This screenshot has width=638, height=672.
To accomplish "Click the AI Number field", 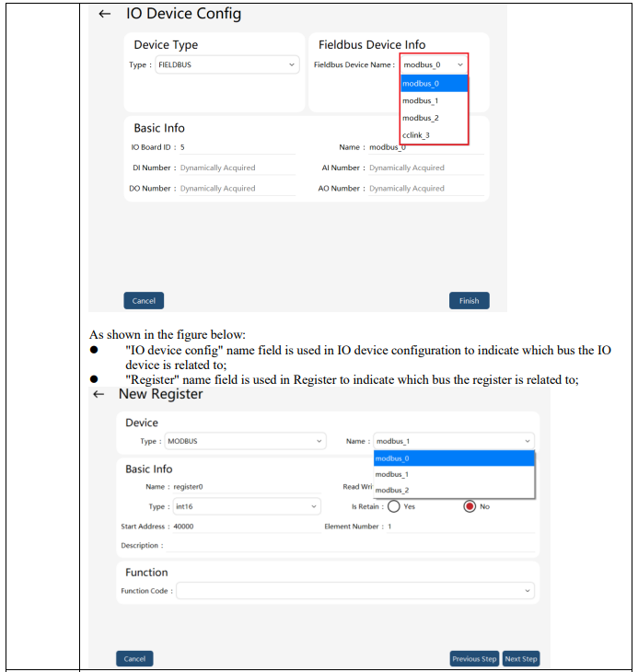I will (426, 168).
